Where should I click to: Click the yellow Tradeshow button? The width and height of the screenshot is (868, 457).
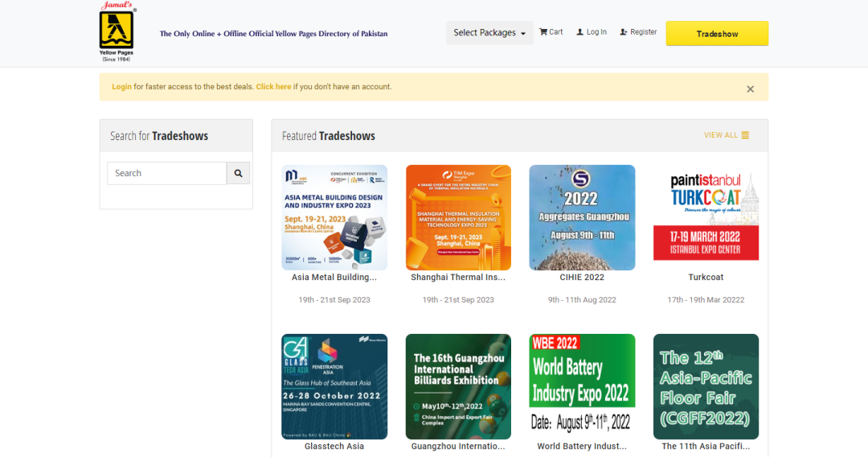click(x=717, y=33)
